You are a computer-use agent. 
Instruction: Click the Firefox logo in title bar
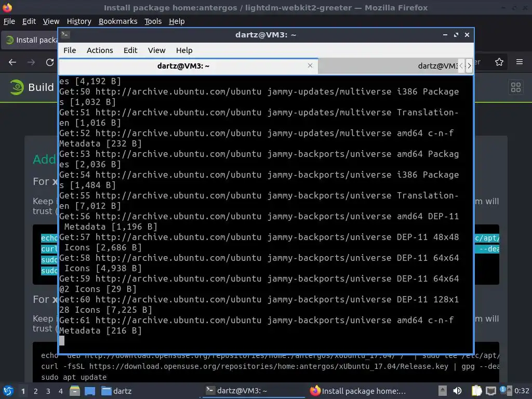coord(7,7)
